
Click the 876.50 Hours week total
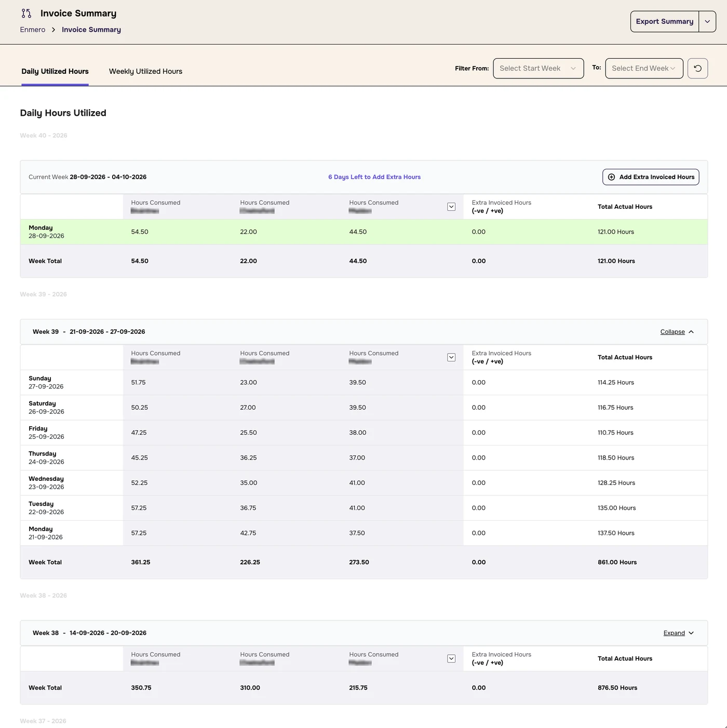[617, 688]
